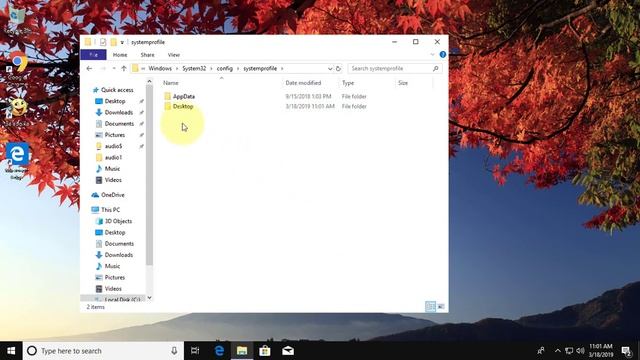640x360 pixels.
Task: Go up one folder level arrow
Action: [x=124, y=69]
